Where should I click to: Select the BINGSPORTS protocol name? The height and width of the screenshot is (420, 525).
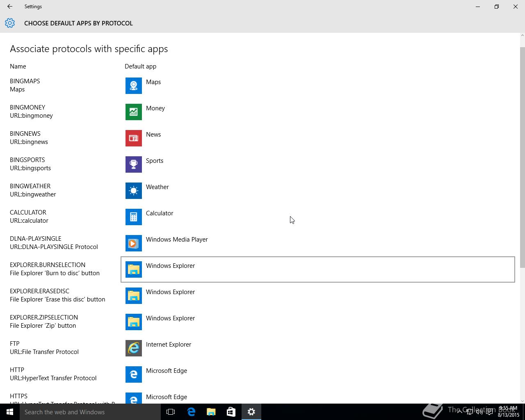click(x=27, y=160)
